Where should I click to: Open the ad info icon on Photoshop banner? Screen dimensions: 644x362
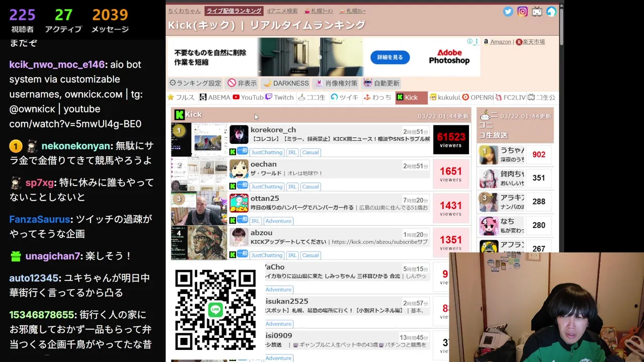pyautogui.click(x=469, y=41)
